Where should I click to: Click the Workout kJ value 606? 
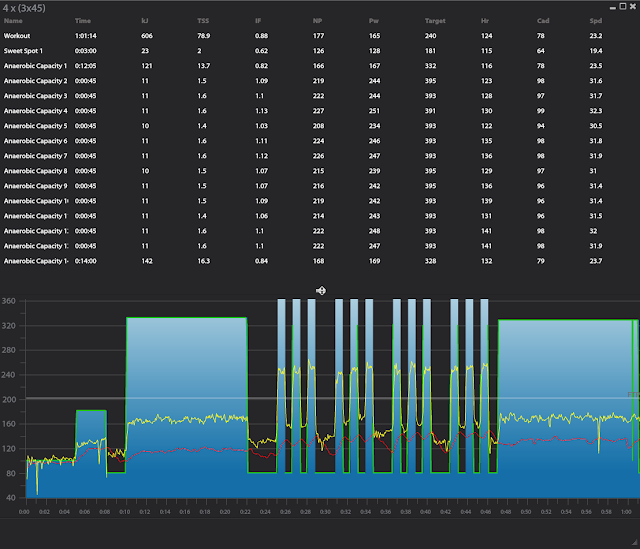tap(147, 36)
